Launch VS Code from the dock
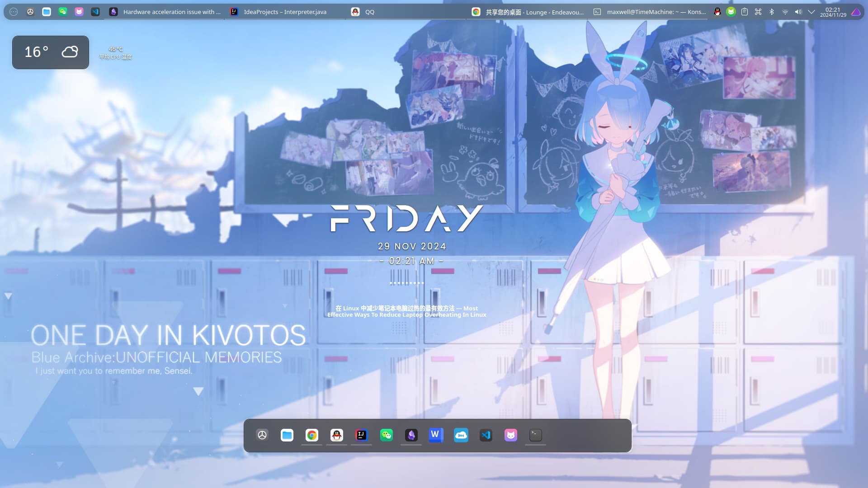The height and width of the screenshot is (488, 868). 486,435
